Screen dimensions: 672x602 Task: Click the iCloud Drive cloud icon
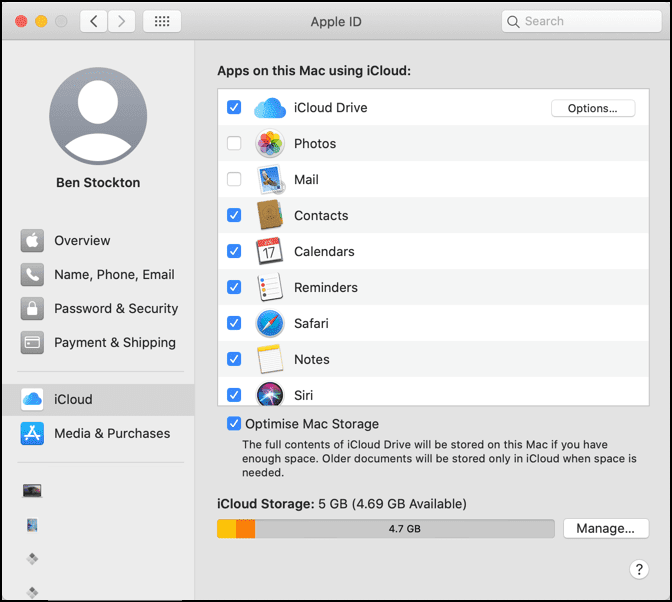pos(270,108)
